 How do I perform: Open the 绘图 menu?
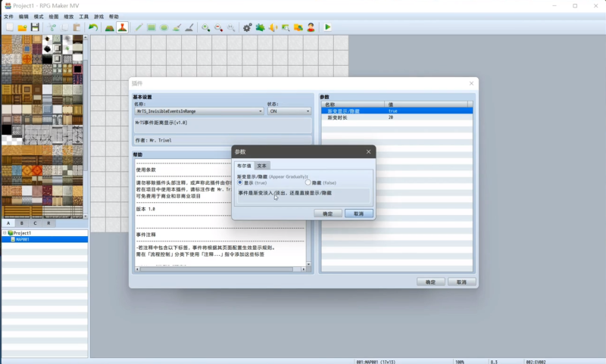pos(54,17)
